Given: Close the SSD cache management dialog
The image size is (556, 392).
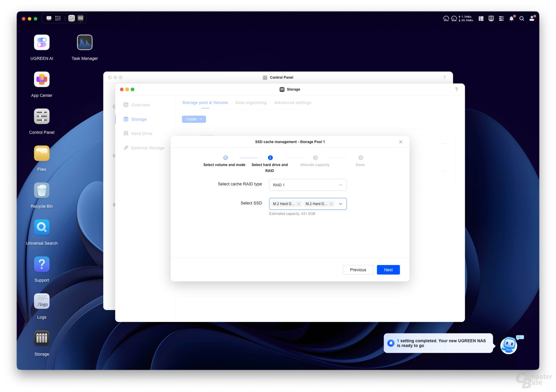Looking at the screenshot, I should click(x=401, y=142).
